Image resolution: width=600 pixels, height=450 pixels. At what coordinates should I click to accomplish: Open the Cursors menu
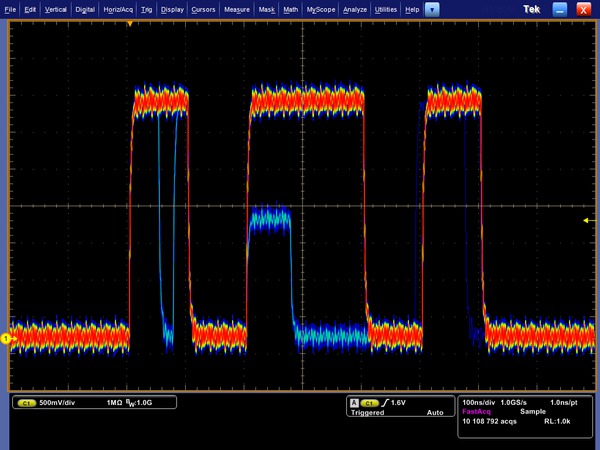203,9
